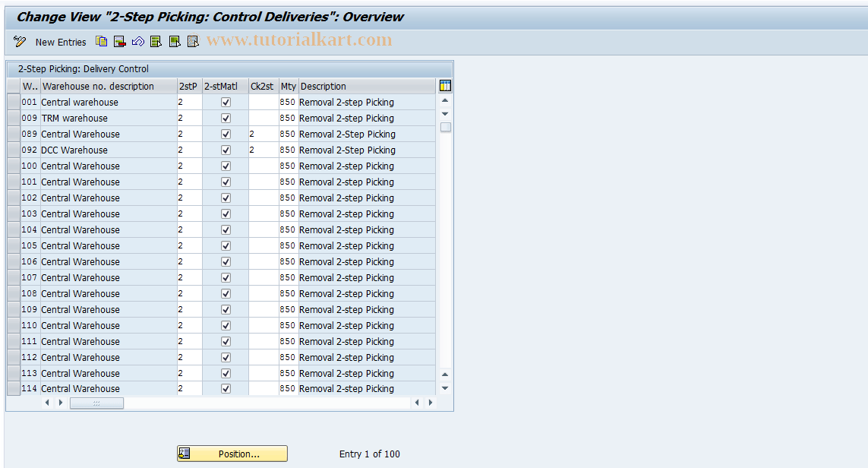Click the Undo Change icon
This screenshot has height=468, width=868.
point(138,42)
